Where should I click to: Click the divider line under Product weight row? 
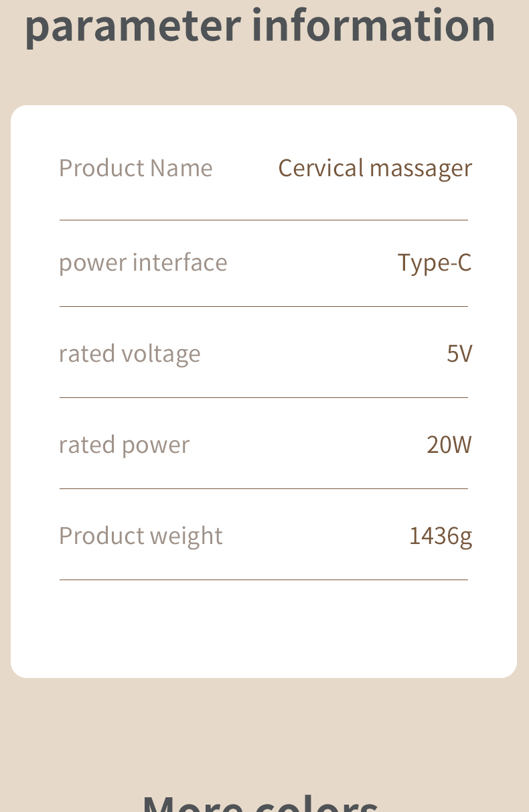(264, 580)
